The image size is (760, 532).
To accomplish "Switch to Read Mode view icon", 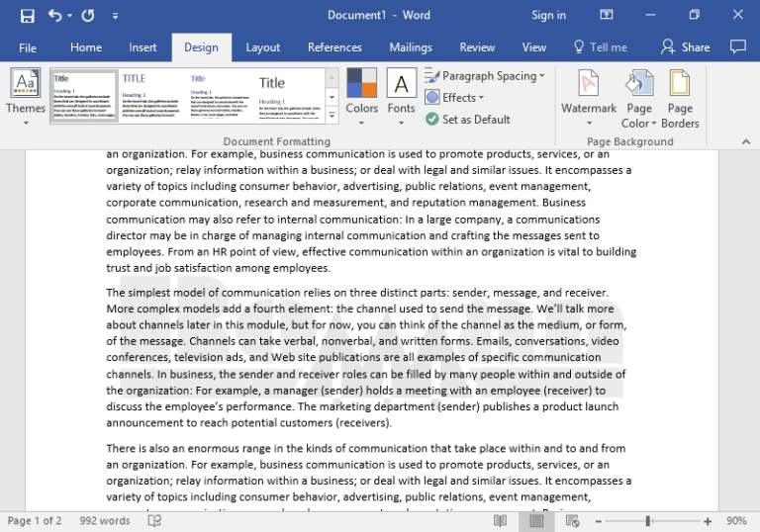I will [x=500, y=521].
